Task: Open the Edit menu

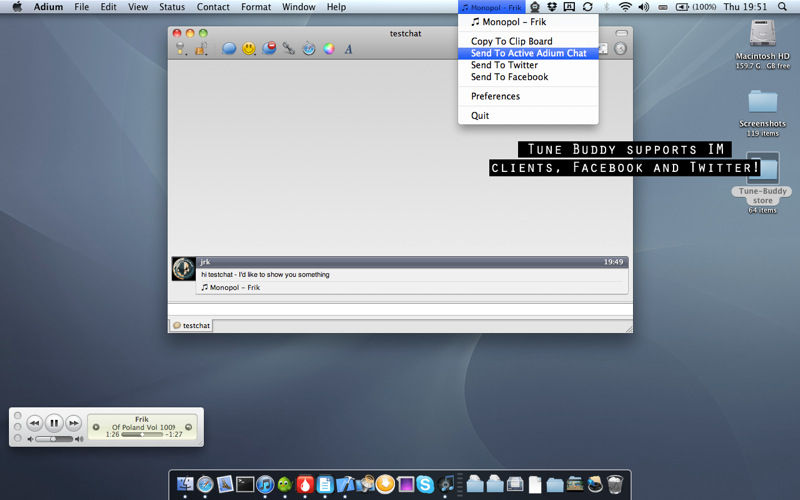Action: point(108,7)
